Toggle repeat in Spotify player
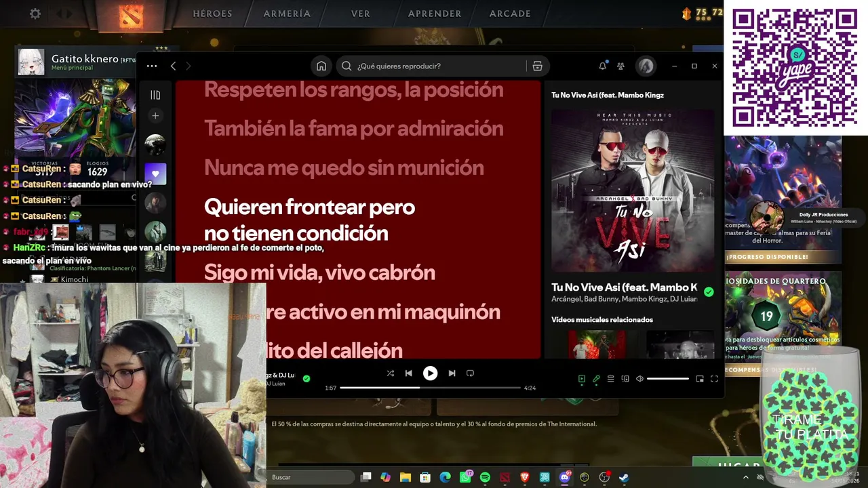 470,373
